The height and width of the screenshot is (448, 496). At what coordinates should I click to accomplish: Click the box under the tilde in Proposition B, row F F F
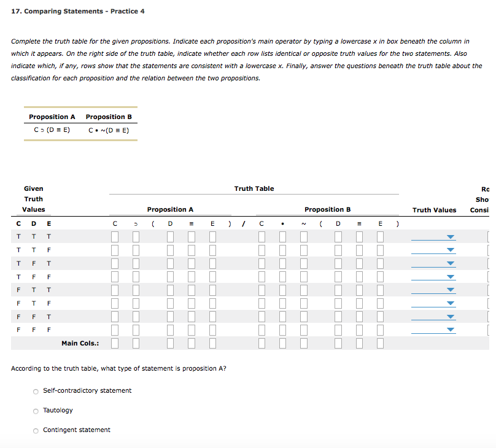click(303, 330)
